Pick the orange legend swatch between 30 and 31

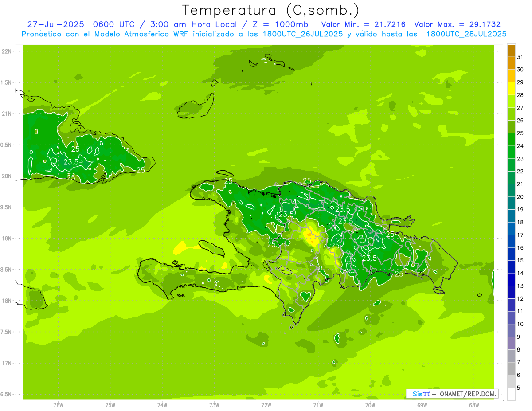pyautogui.click(x=511, y=63)
